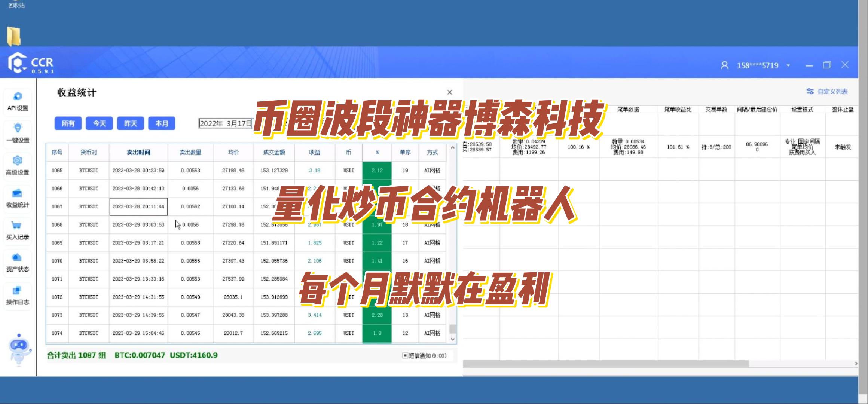The width and height of the screenshot is (868, 404).
Task: Sort by 卖出数量 column header
Action: 190,152
